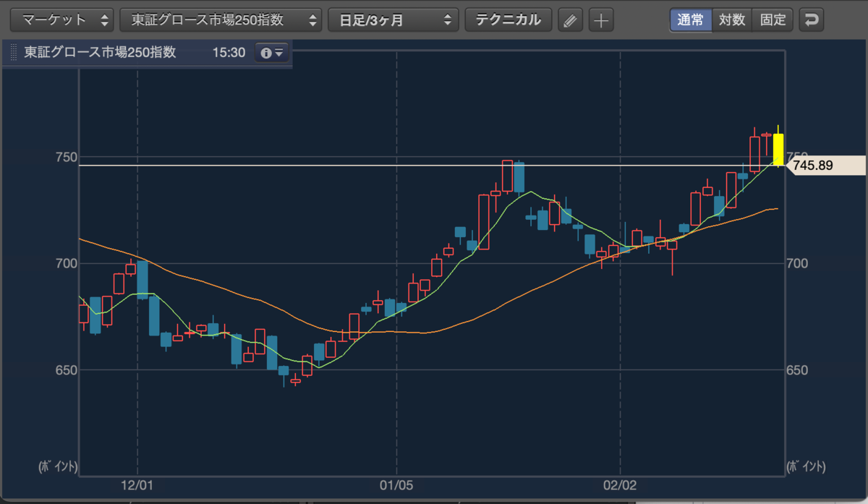Switch scale to 通常 mode
The image size is (868, 504).
691,20
